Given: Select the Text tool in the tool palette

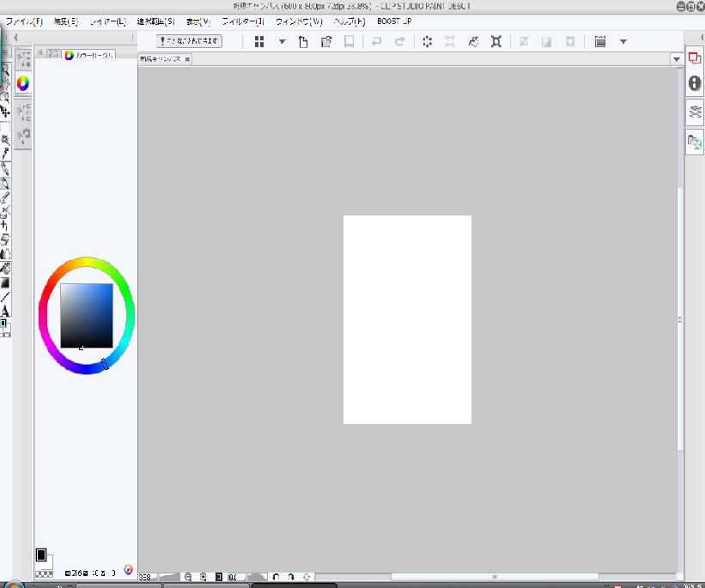Looking at the screenshot, I should (x=5, y=310).
